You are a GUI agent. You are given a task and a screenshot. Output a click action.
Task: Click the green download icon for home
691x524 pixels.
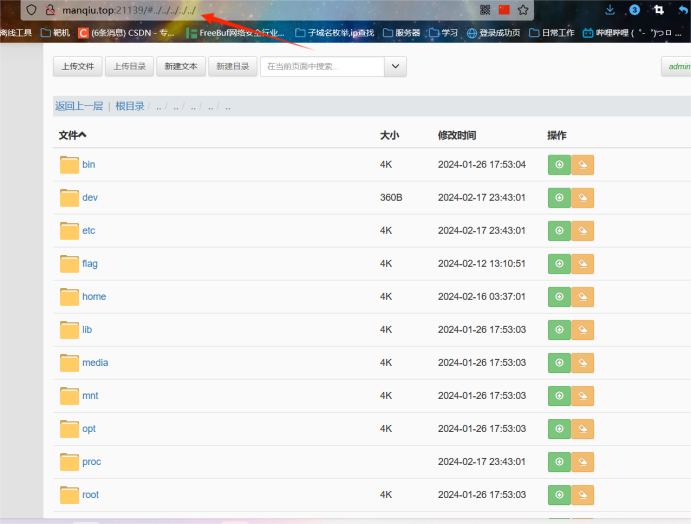click(559, 297)
